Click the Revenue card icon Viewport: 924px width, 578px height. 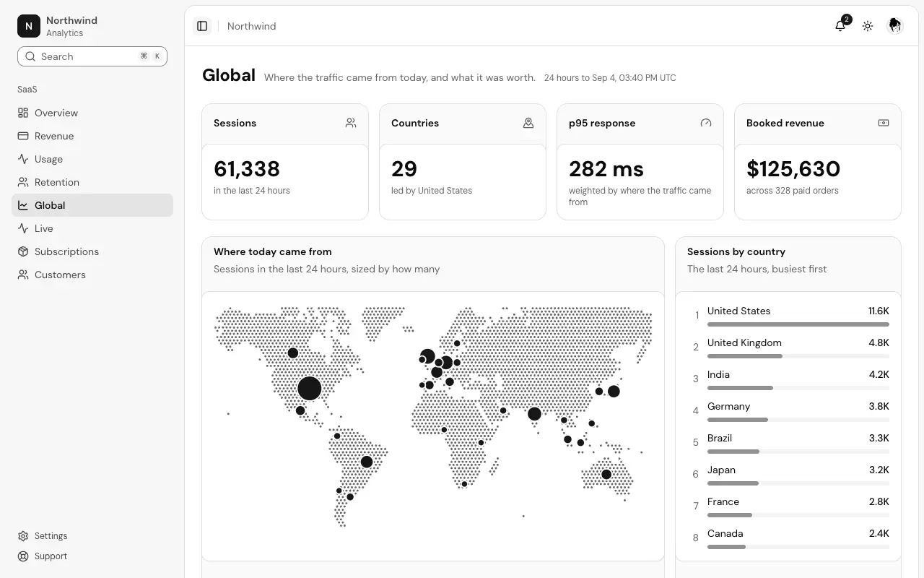tap(23, 136)
